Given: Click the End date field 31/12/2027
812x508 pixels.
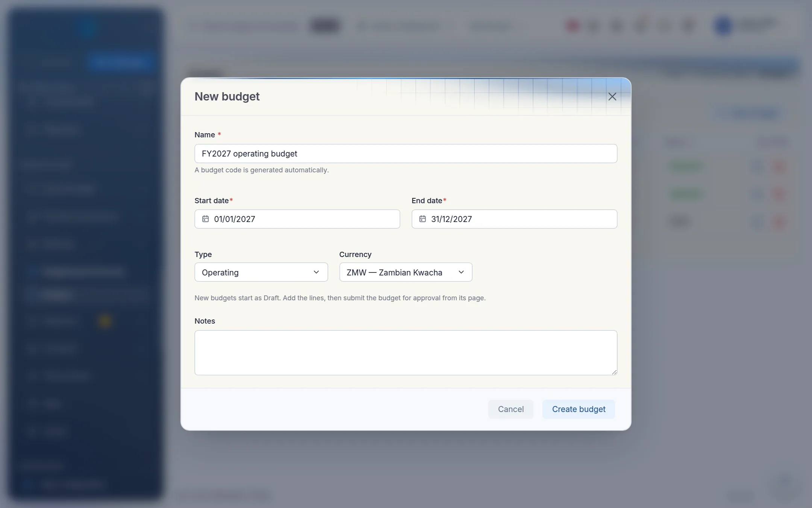Looking at the screenshot, I should coord(514,219).
